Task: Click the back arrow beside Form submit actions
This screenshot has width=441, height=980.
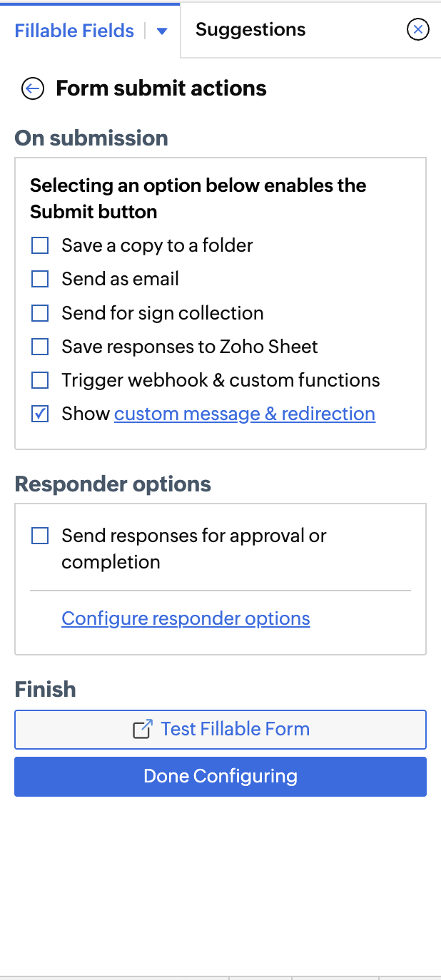Action: tap(33, 88)
